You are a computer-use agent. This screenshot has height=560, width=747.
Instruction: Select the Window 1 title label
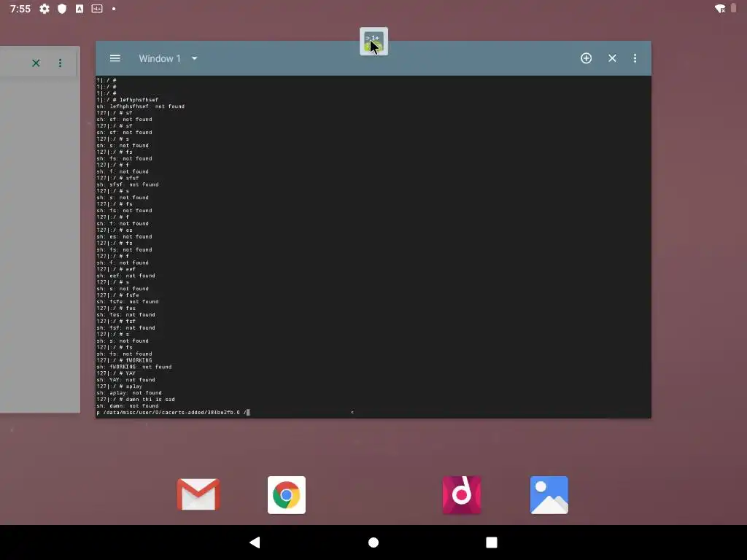160,58
